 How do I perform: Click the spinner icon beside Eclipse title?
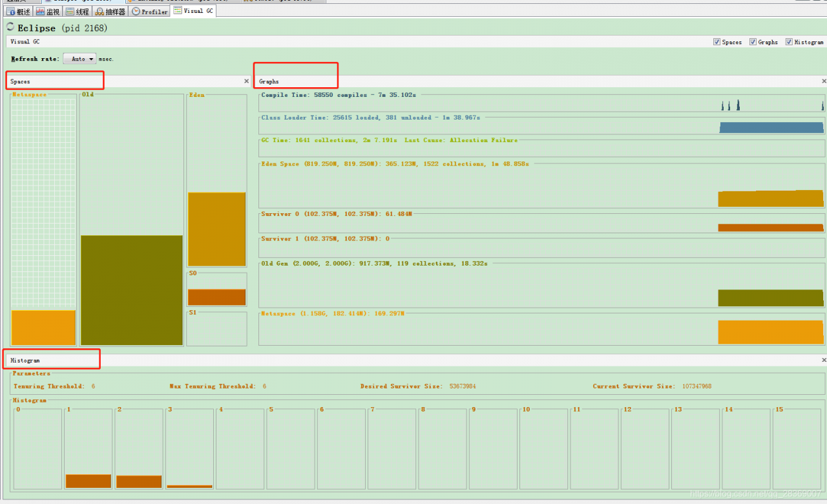pos(10,27)
